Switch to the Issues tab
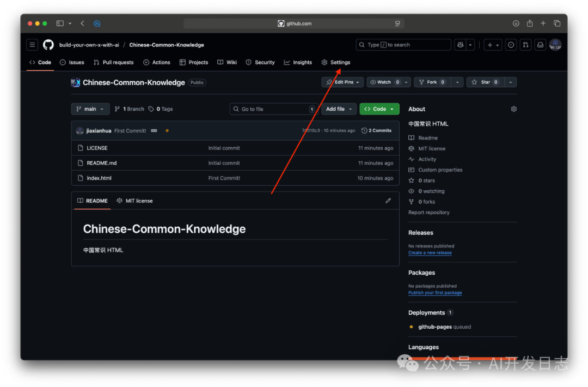Image resolution: width=588 pixels, height=387 pixels. pyautogui.click(x=72, y=62)
